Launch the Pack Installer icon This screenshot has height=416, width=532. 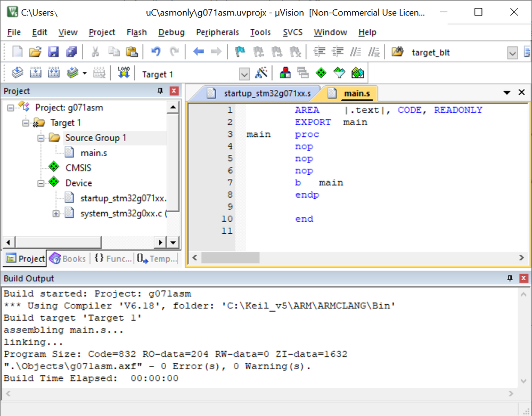point(358,72)
